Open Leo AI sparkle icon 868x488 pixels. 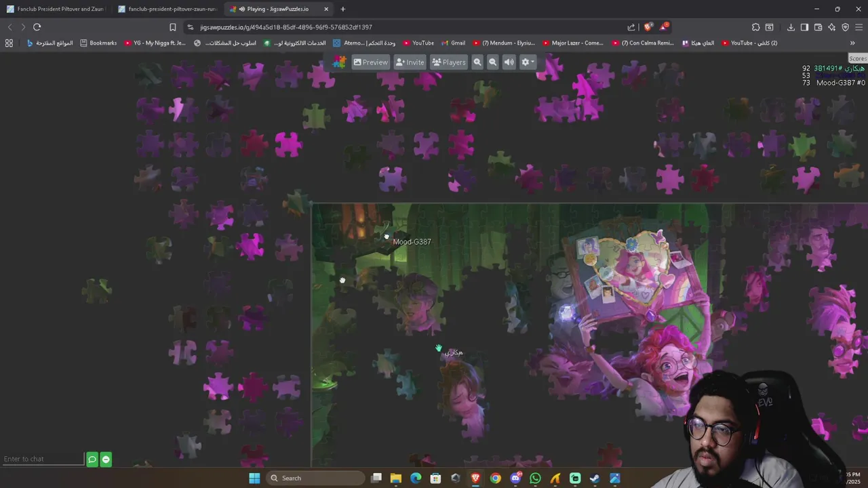click(831, 27)
